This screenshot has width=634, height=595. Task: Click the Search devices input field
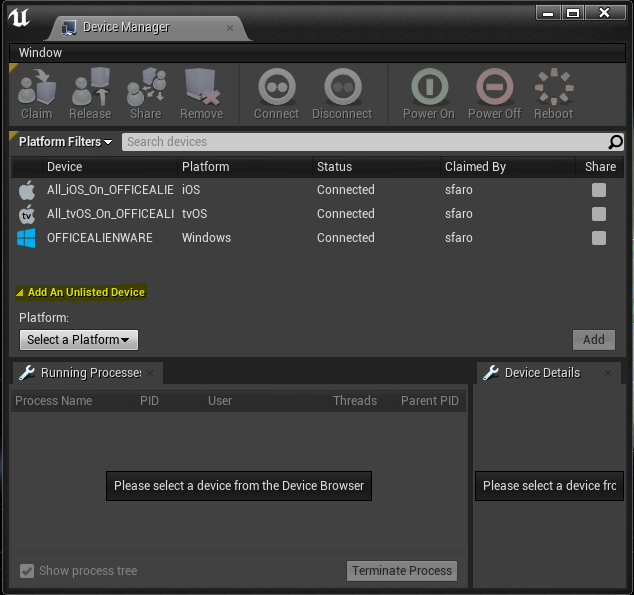pos(365,142)
